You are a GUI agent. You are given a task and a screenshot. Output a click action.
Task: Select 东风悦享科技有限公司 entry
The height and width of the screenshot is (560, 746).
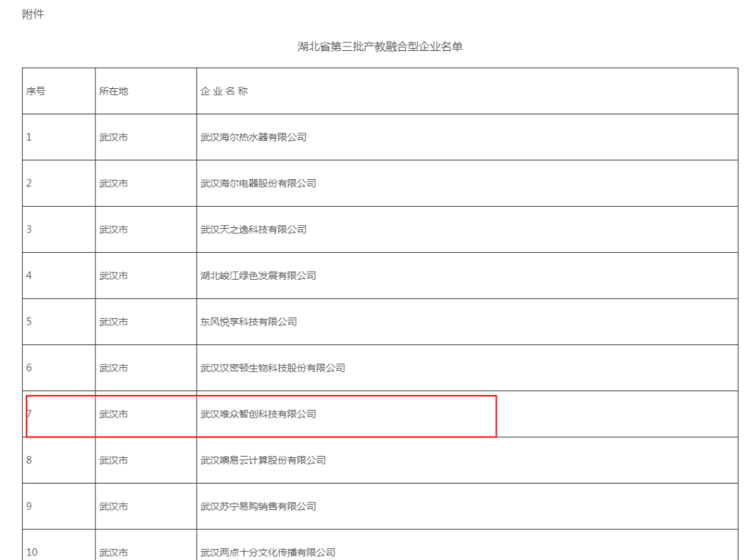click(x=248, y=322)
